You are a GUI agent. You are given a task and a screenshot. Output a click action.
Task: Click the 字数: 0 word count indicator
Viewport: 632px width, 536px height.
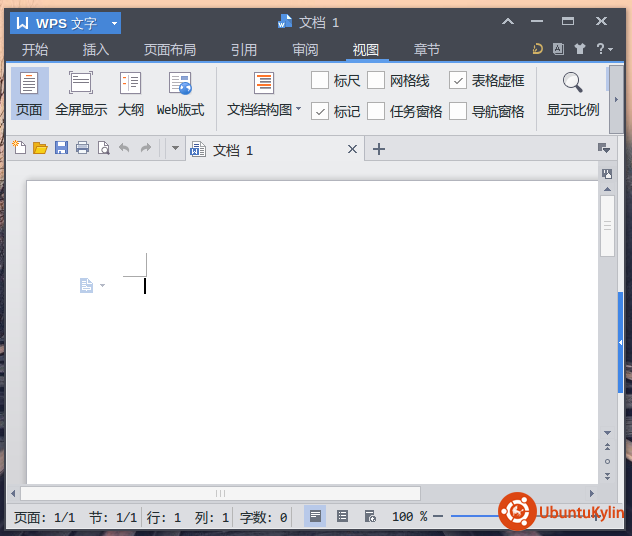point(263,517)
